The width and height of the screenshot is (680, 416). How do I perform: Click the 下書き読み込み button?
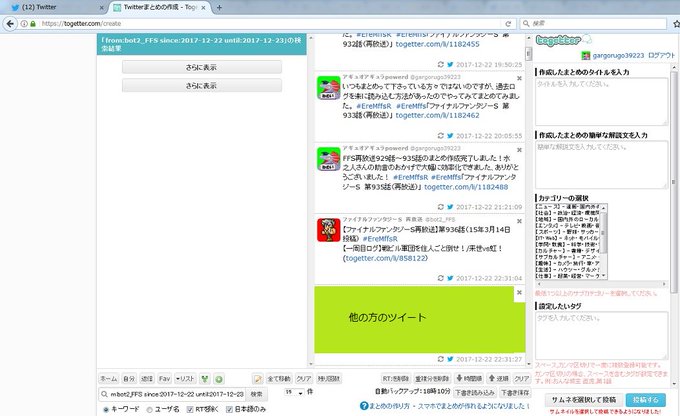[x=474, y=393]
